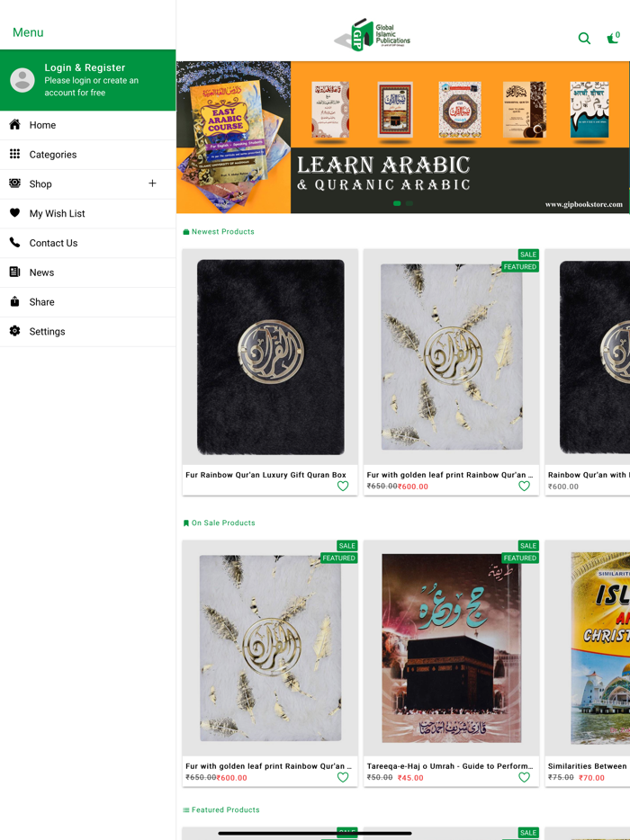Wishlist Fur Rainbow Qur'an Luxury Gift Box
630x840 pixels.
343,486
